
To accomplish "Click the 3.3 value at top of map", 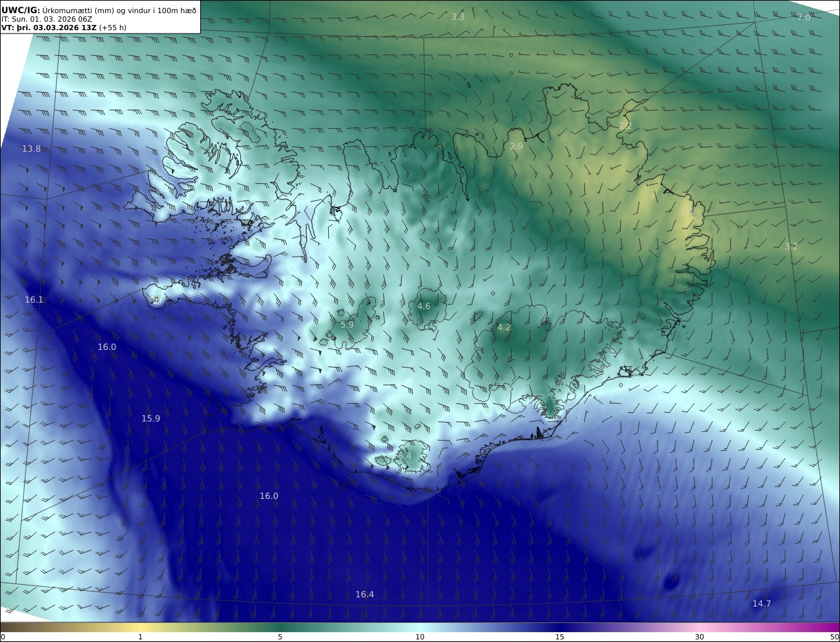I will point(458,17).
